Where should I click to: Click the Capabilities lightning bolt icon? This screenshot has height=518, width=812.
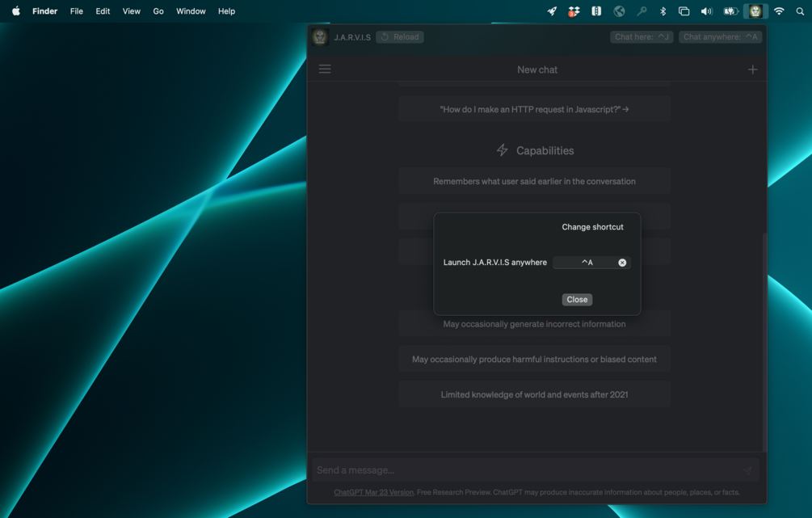click(x=502, y=150)
